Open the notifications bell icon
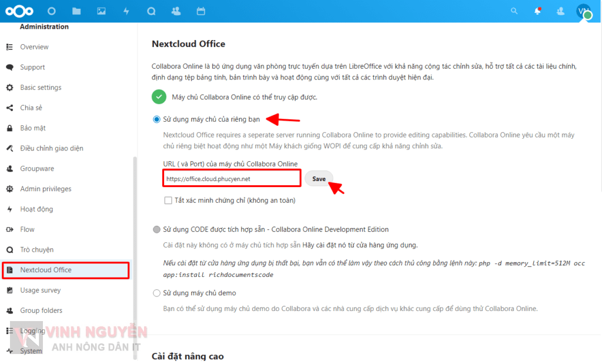 537,11
